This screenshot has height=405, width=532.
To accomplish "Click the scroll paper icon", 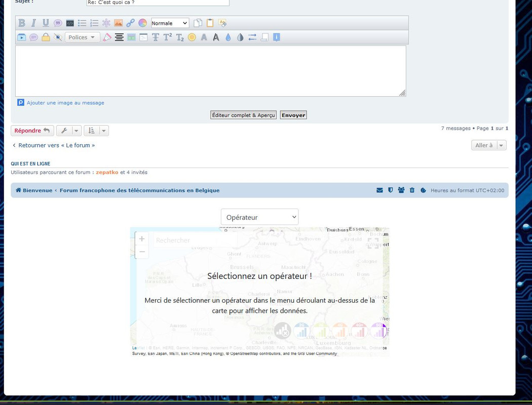I will point(264,37).
